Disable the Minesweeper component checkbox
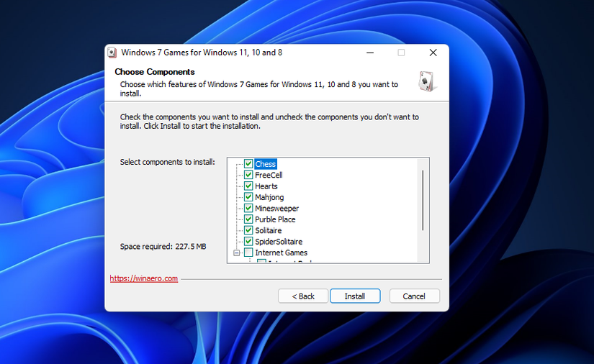 [x=248, y=208]
